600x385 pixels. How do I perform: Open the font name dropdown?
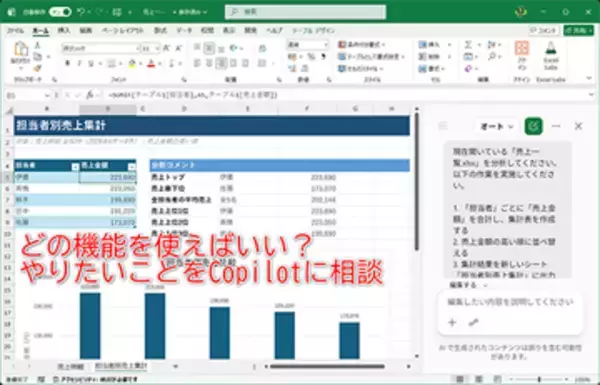[x=137, y=49]
